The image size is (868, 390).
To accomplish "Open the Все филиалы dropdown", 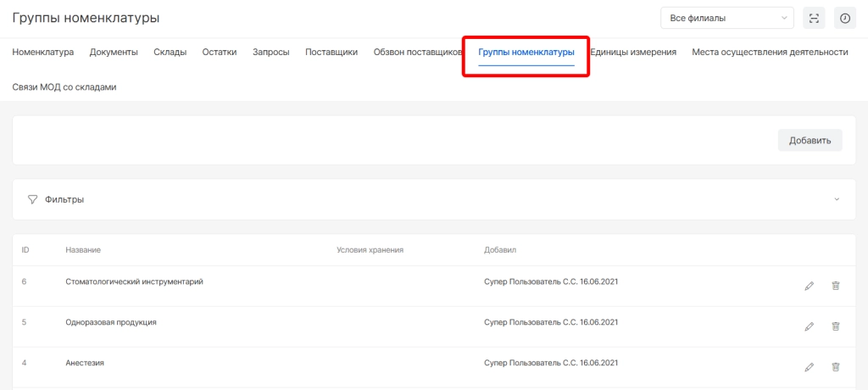I will point(726,18).
